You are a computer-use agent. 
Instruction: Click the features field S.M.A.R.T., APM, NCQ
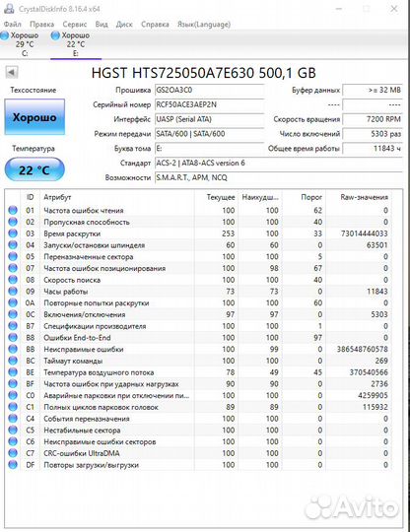279,177
